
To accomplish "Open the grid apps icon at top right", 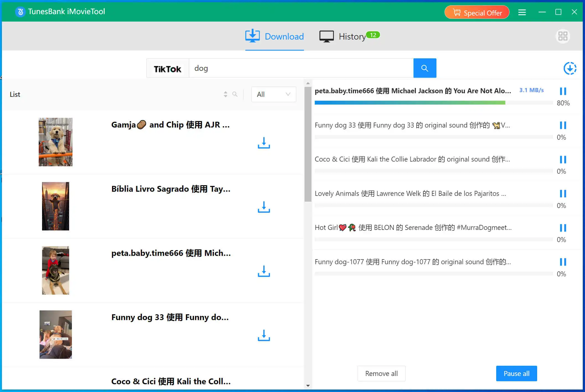I will tap(563, 36).
